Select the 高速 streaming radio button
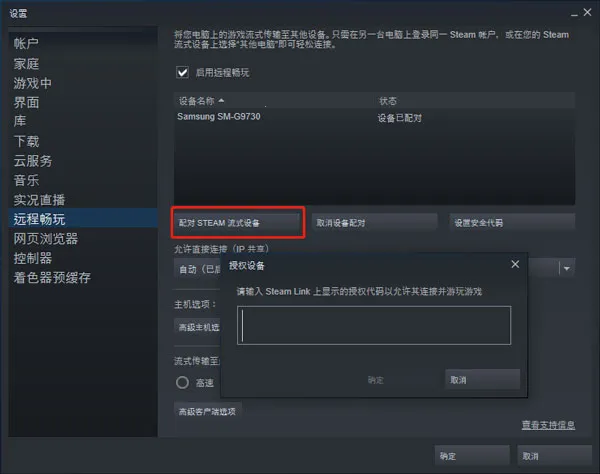Image resolution: width=600 pixels, height=474 pixels. click(x=182, y=382)
